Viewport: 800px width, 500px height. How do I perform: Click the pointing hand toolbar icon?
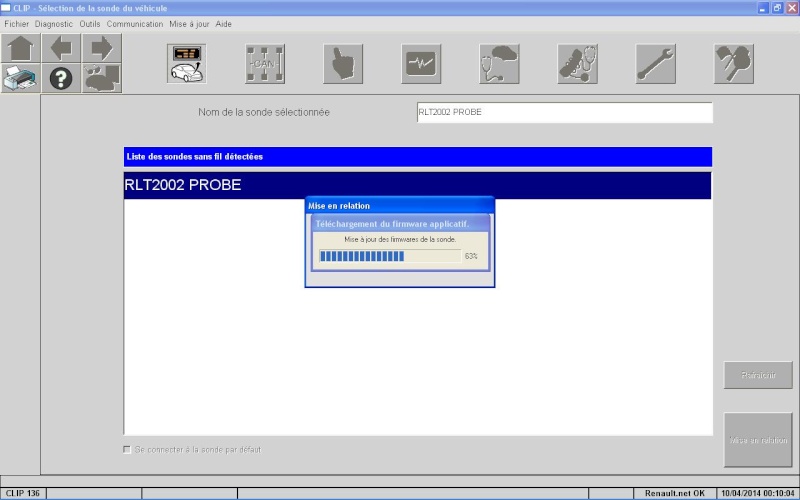pos(343,64)
